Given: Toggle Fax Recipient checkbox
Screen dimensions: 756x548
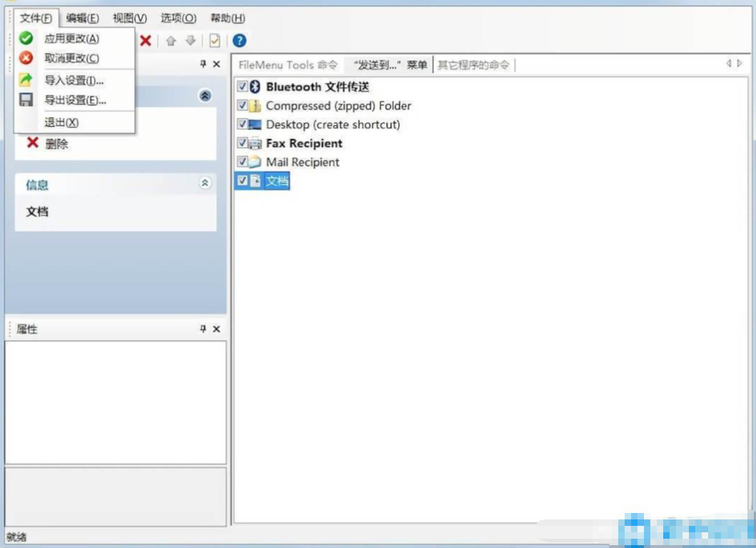Looking at the screenshot, I should (x=242, y=143).
